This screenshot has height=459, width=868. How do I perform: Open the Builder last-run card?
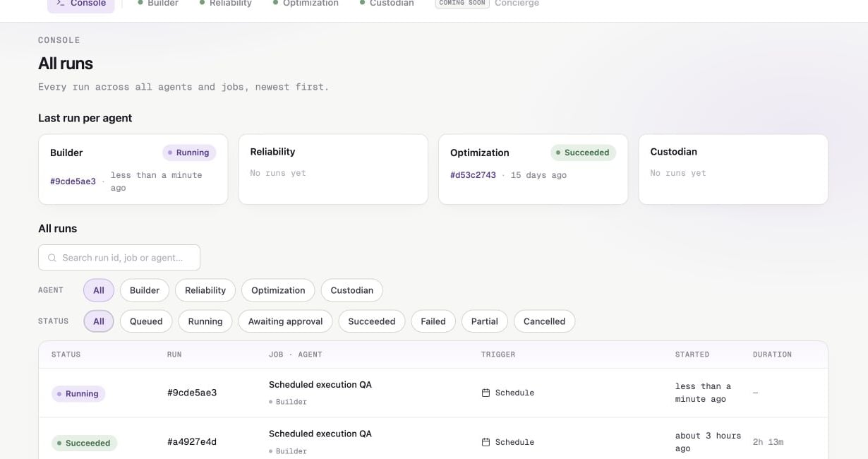pyautogui.click(x=133, y=169)
